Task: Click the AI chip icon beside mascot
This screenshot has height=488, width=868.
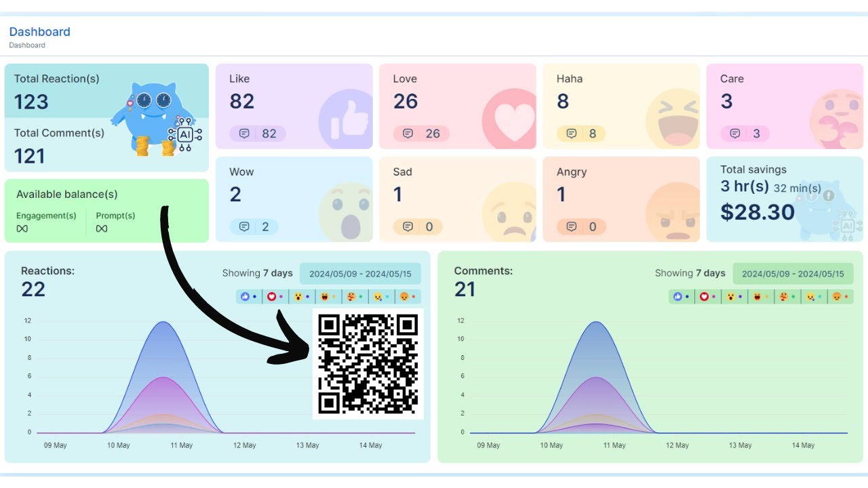Action: pyautogui.click(x=184, y=134)
